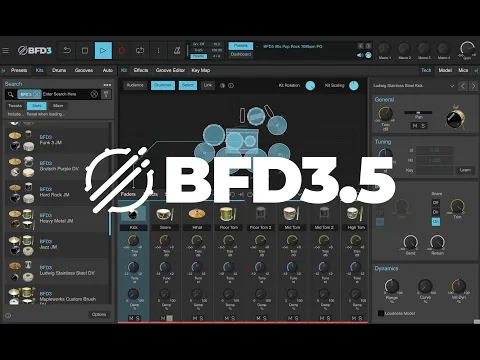
Task: Select the Hihat channel cymbal icon
Action: (x=197, y=214)
